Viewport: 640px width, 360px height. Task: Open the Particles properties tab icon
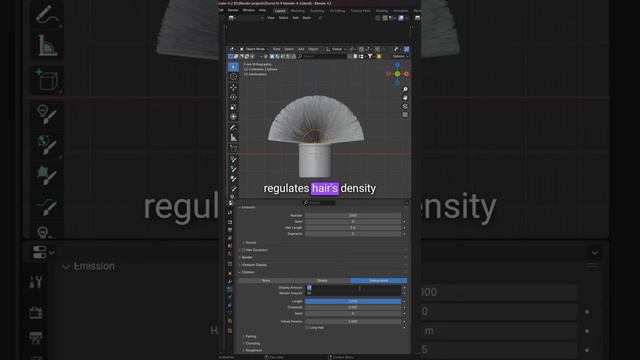(230, 289)
